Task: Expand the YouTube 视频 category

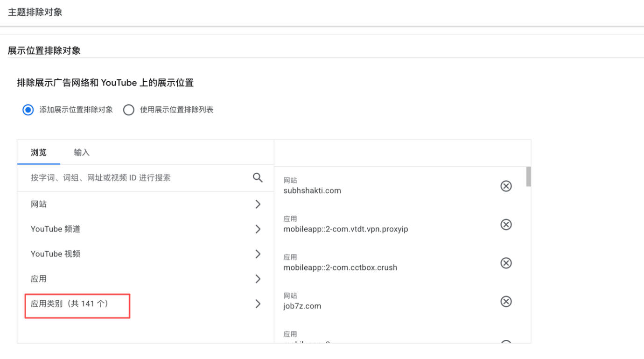Action: pos(145,254)
